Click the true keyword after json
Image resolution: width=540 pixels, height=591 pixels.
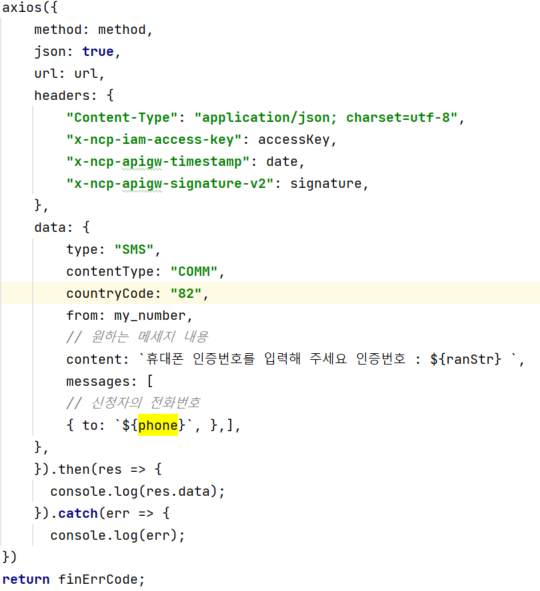coord(98,52)
